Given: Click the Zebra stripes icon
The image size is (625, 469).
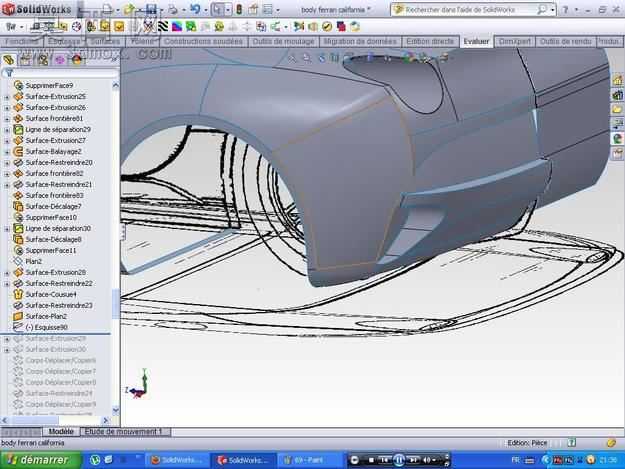Looking at the screenshot, I should 163,27.
